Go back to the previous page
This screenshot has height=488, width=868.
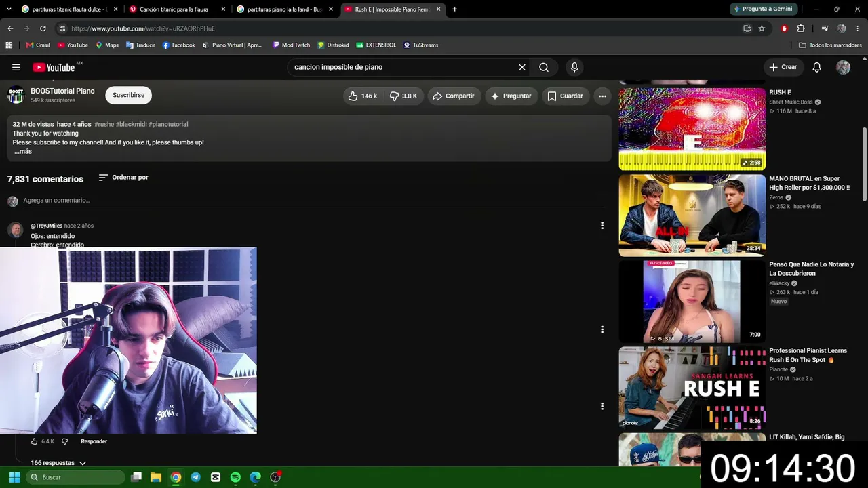[10, 28]
